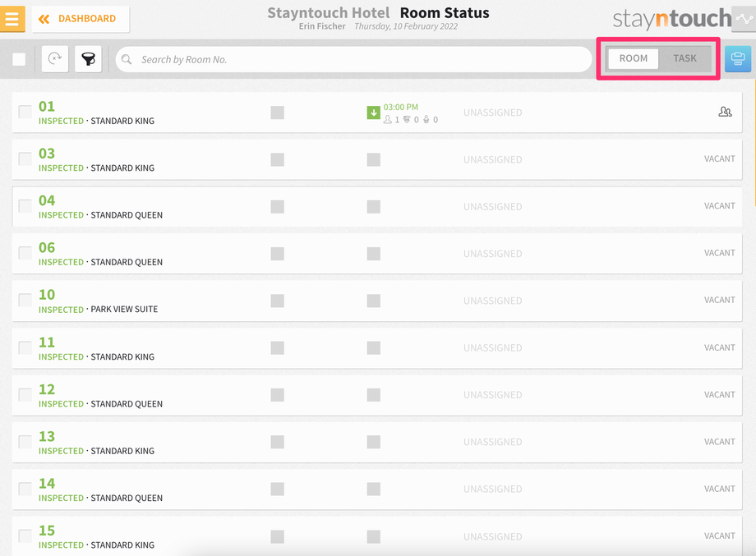756x556 pixels.
Task: Click room number 15
Action: tap(47, 531)
